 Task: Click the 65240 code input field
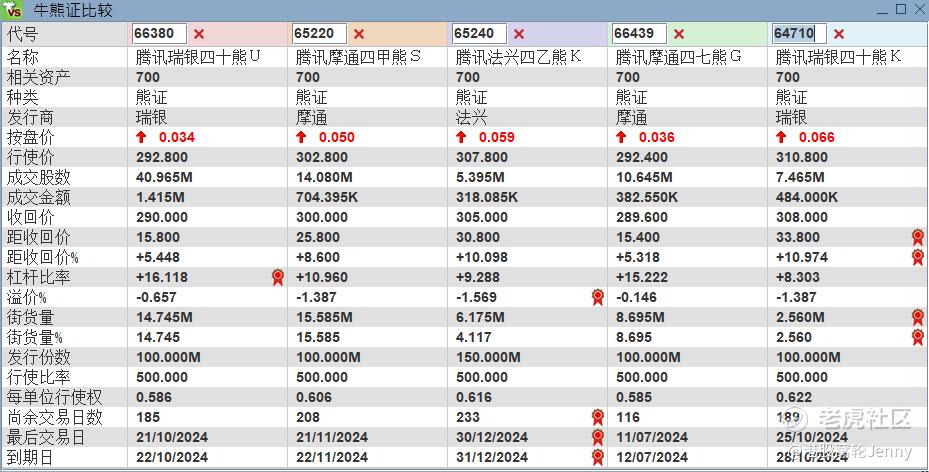(479, 34)
